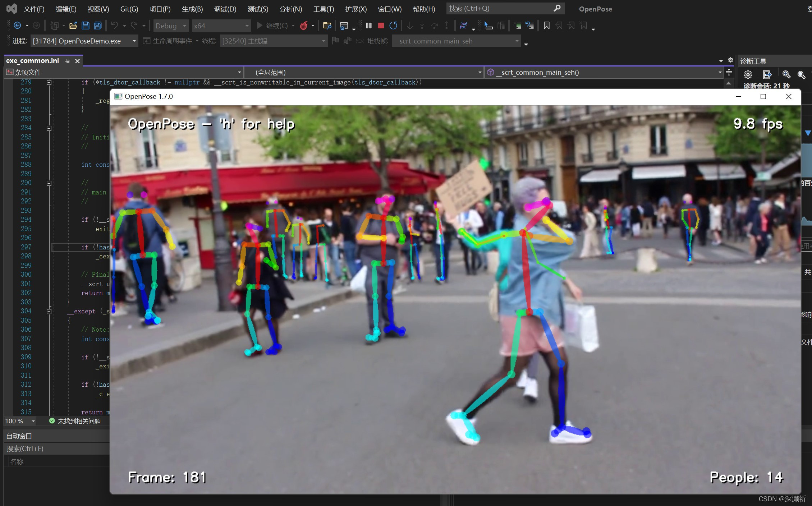The height and width of the screenshot is (506, 812).
Task: Expand the __scrt_common_main_seh() member dropdown
Action: 720,72
